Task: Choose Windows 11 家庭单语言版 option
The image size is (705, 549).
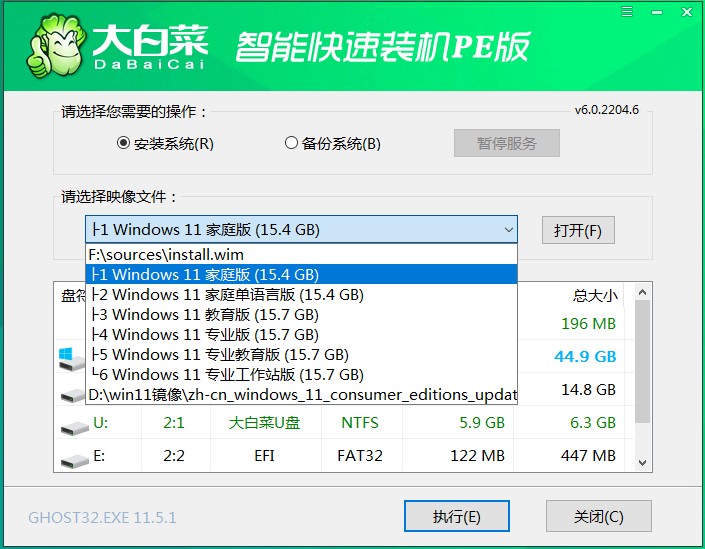Action: click(301, 295)
